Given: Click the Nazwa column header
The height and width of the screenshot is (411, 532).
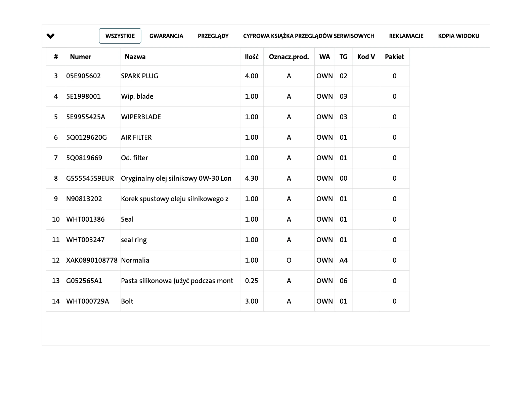Looking at the screenshot, I should (x=135, y=57).
